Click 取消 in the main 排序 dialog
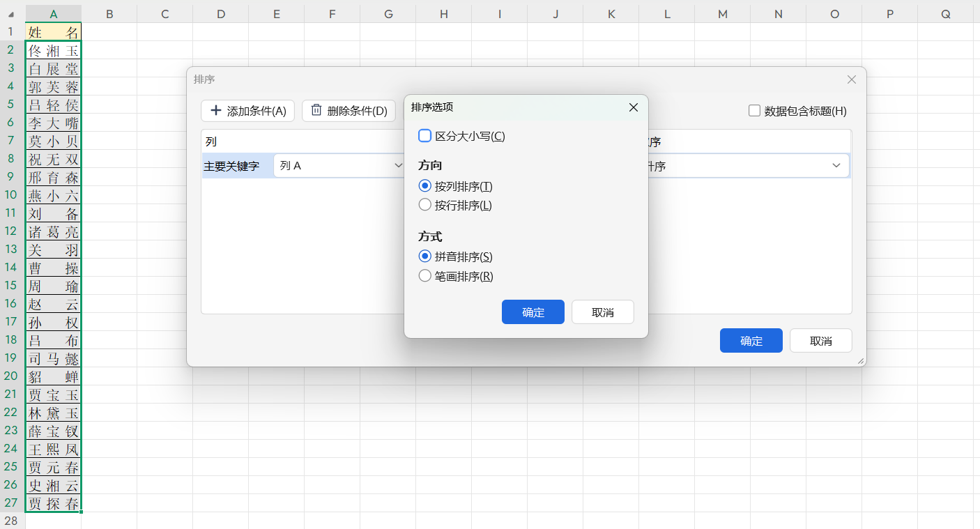This screenshot has height=529, width=980. (820, 340)
